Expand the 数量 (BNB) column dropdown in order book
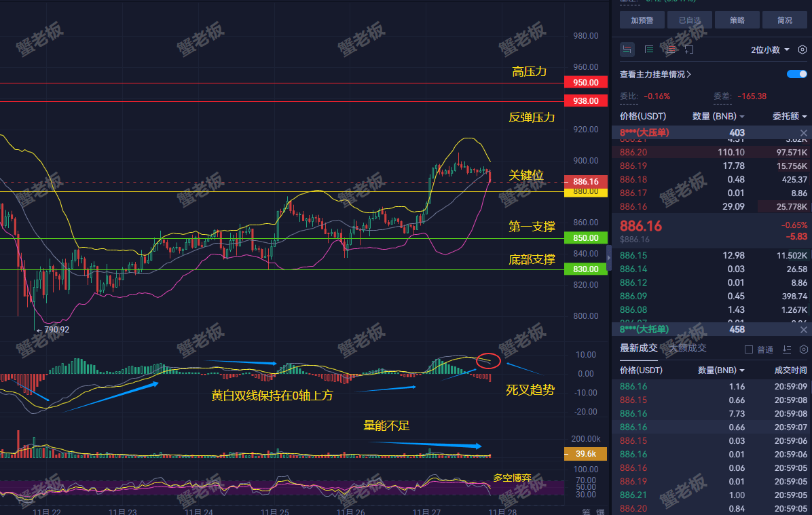Screen dimensions: 812x515 (x=718, y=117)
